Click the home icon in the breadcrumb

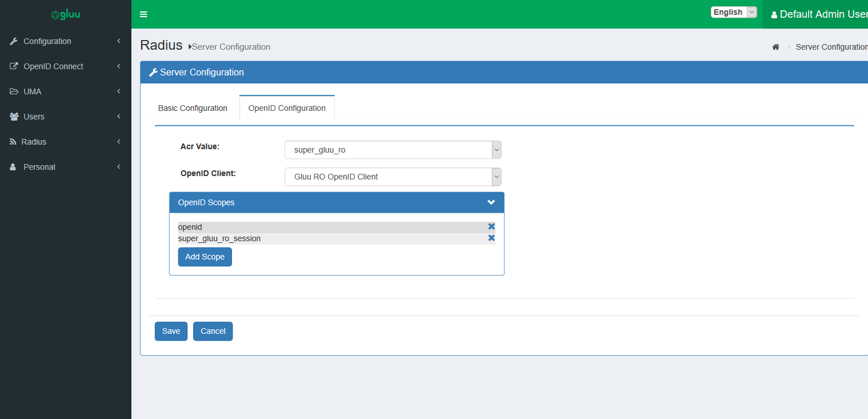tap(775, 47)
